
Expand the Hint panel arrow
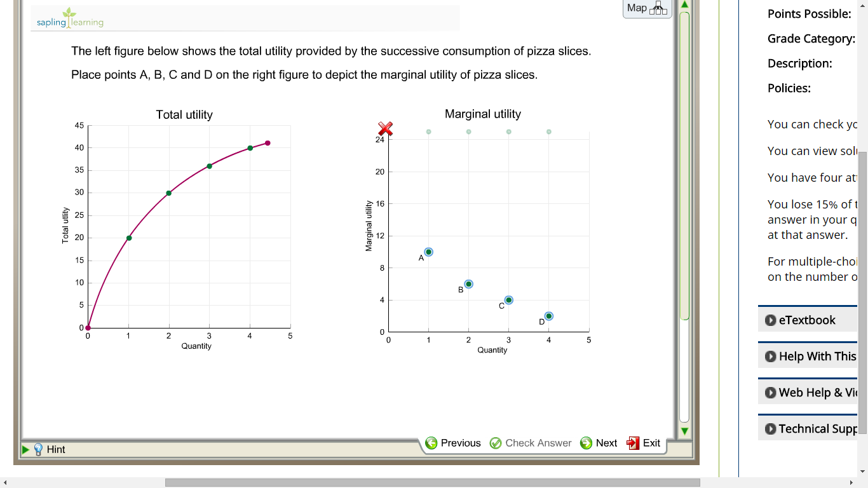point(25,449)
